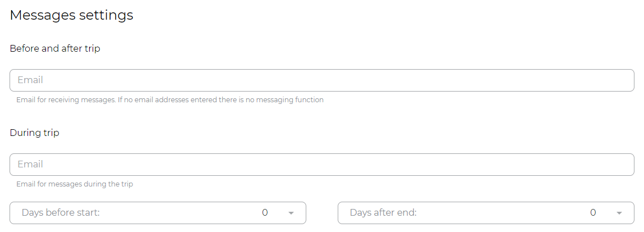Click the Before and after trip label
Screen dimensions: 644x232
pos(55,48)
